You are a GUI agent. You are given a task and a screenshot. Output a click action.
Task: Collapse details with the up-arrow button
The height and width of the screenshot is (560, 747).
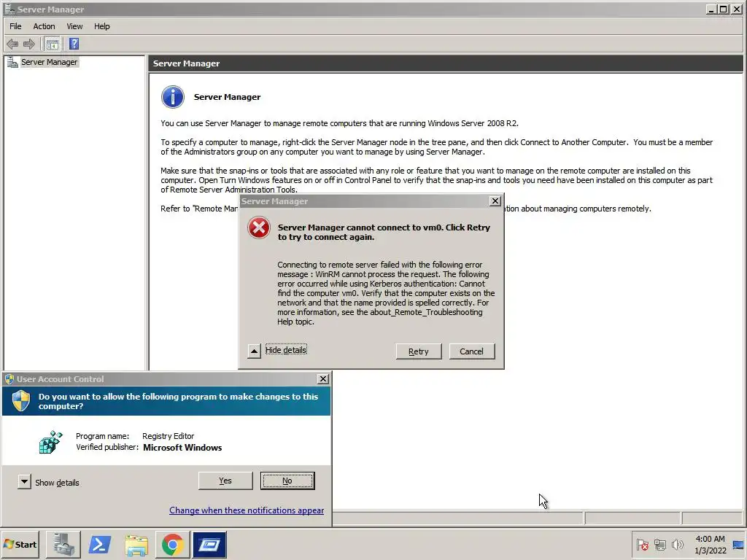tap(255, 351)
